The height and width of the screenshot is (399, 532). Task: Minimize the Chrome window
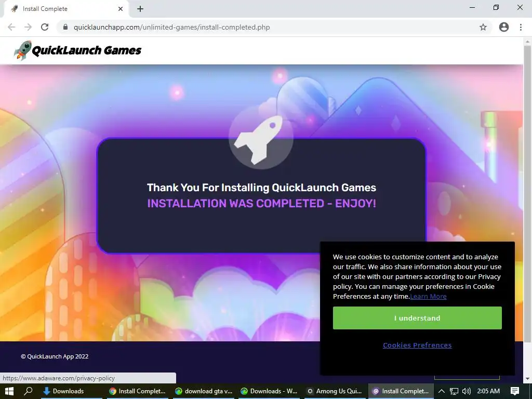pyautogui.click(x=472, y=7)
